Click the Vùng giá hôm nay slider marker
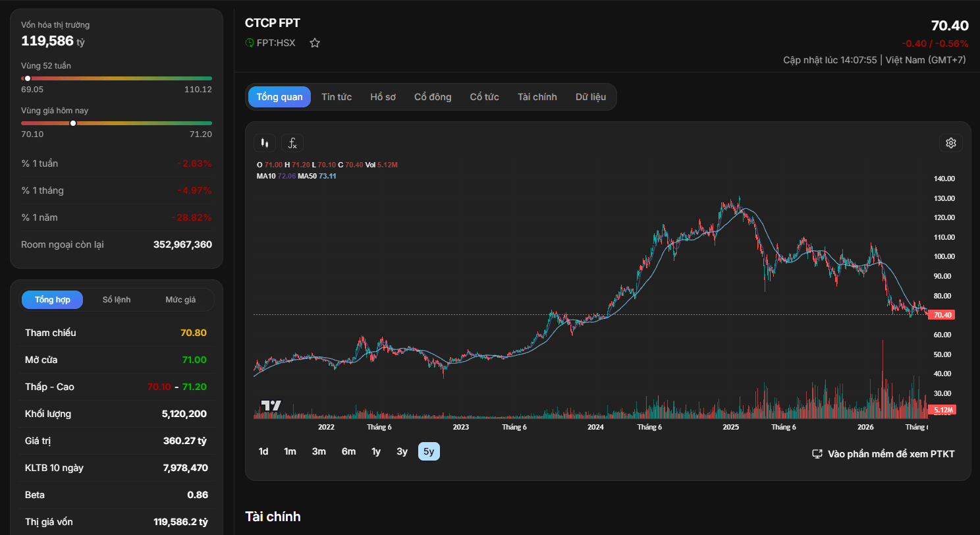This screenshot has height=535, width=980. 73,123
